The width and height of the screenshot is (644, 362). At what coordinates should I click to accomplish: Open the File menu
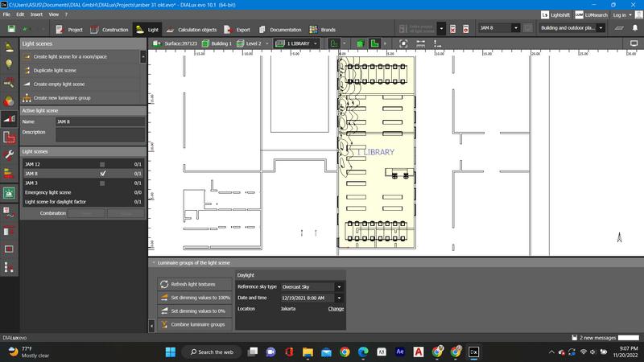6,14
